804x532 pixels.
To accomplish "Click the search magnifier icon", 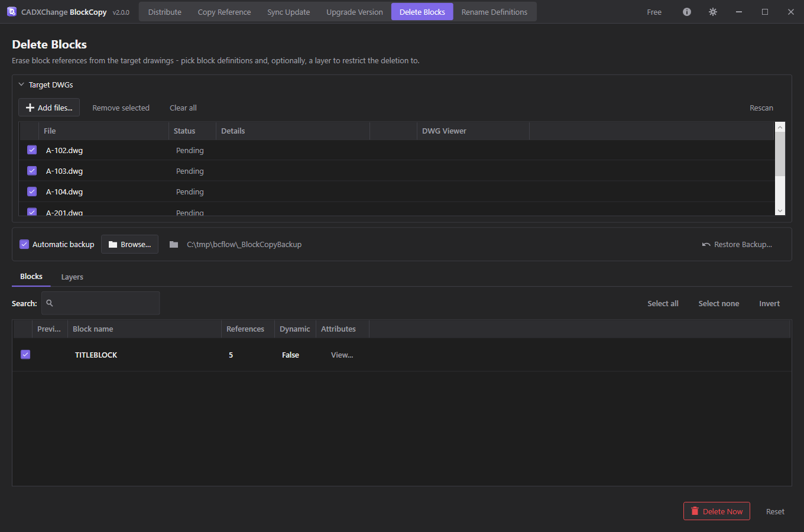I will click(50, 303).
